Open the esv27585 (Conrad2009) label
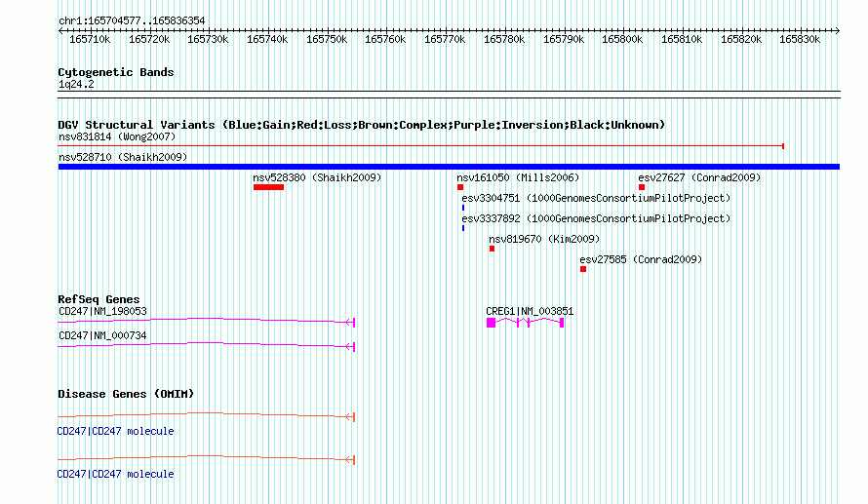The height and width of the screenshot is (504, 868). pyautogui.click(x=641, y=259)
